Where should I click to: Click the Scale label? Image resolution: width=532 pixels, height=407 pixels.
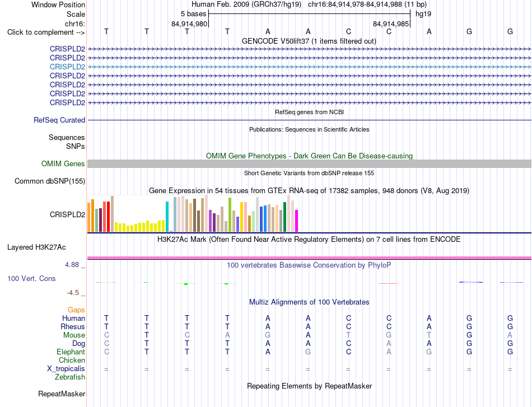76,14
